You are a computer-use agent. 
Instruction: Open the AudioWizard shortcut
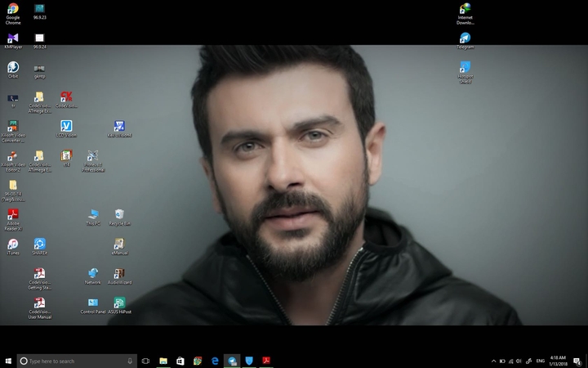[119, 276]
